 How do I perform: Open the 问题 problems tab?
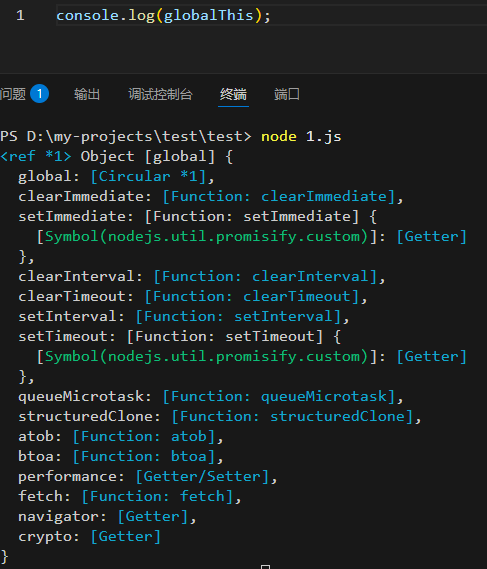coord(13,94)
